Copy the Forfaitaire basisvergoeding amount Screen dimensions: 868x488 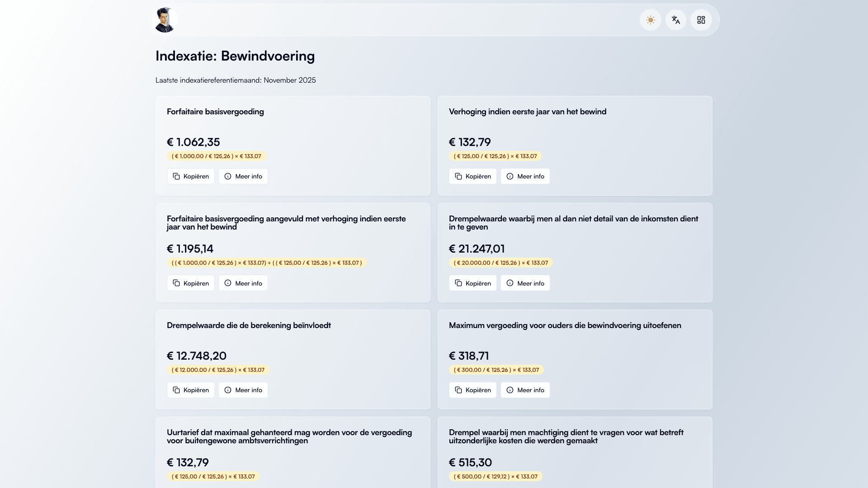(191, 176)
